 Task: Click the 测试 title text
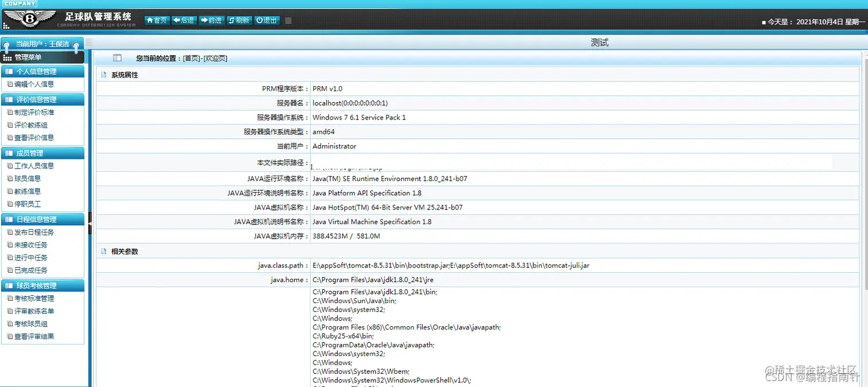(x=599, y=42)
